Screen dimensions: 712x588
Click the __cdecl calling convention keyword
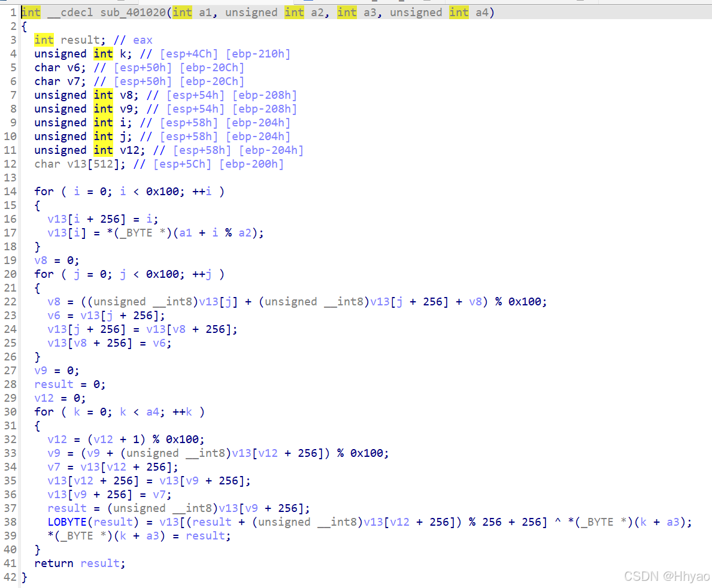[x=70, y=12]
